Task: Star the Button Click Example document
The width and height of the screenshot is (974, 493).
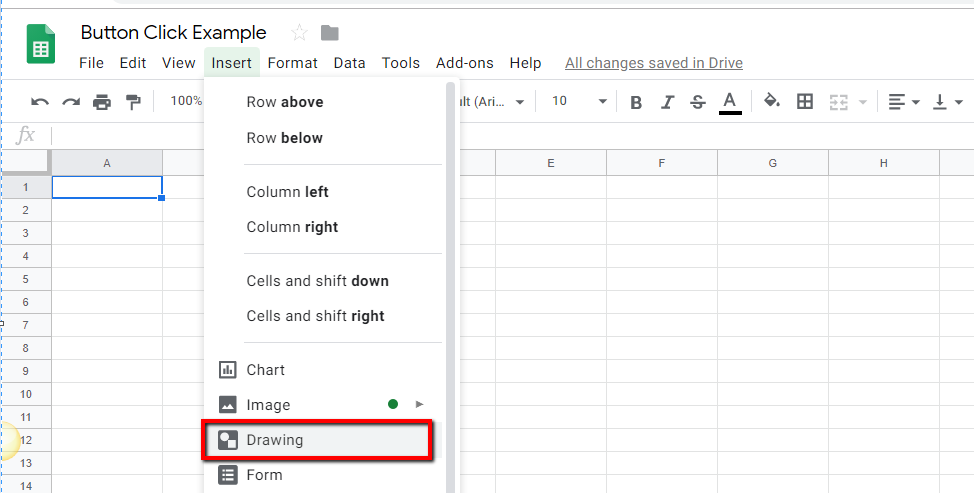Action: [x=299, y=33]
